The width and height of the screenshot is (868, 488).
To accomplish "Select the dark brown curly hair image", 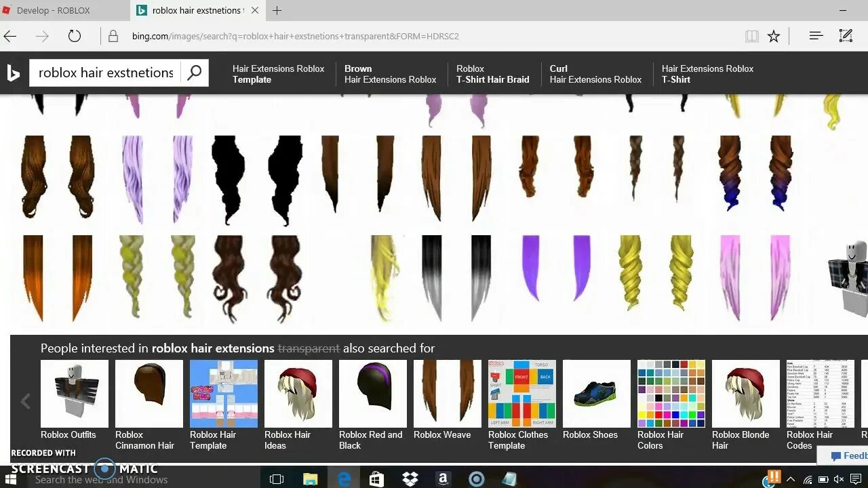I will pyautogui.click(x=257, y=278).
